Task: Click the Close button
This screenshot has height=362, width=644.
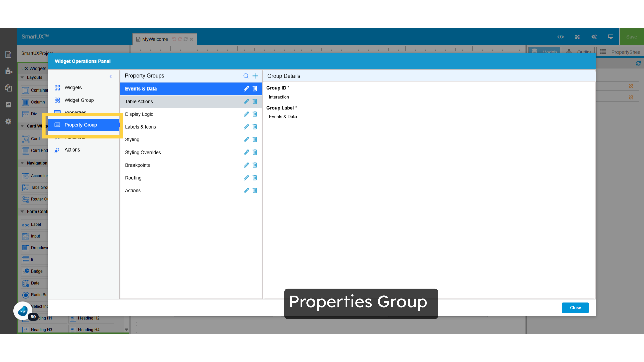Action: coord(575,308)
